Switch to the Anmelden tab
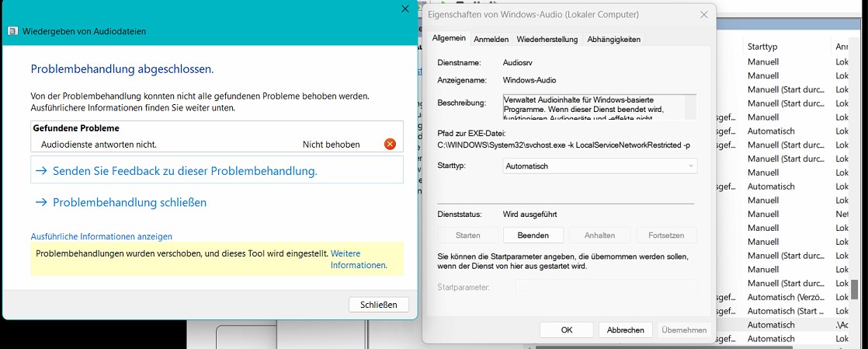 491,40
